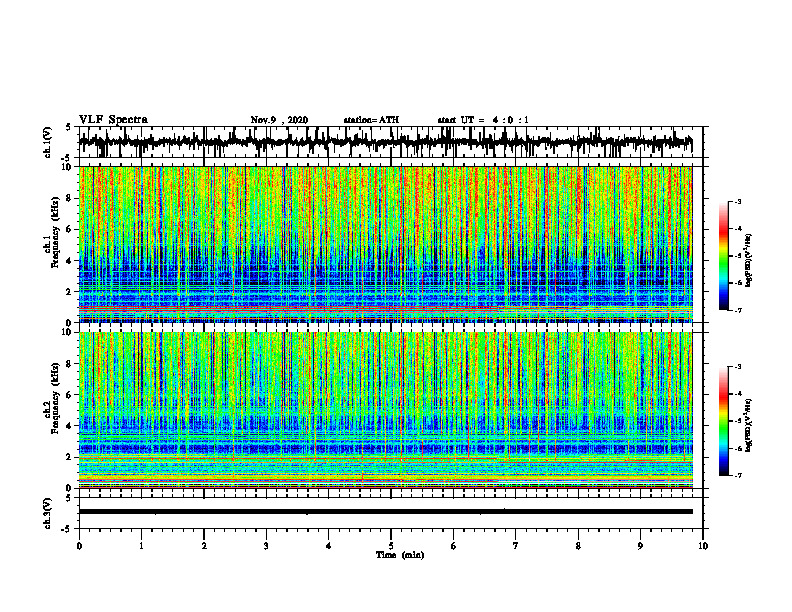Click time axis tick label "2"
Image resolution: width=792 pixels, height=612 pixels.
[204, 546]
